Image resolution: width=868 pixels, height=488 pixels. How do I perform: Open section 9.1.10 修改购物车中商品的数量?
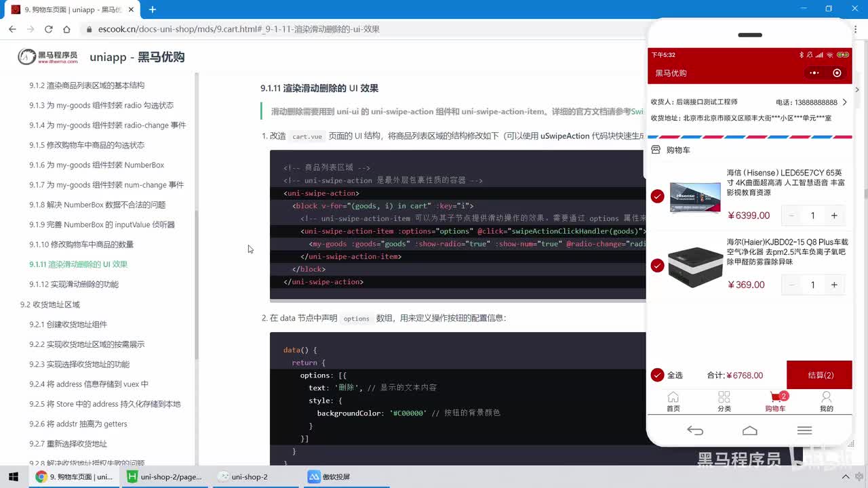(81, 245)
